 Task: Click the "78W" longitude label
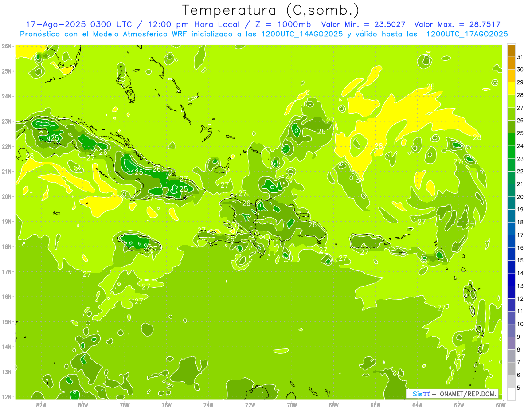tap(125, 405)
